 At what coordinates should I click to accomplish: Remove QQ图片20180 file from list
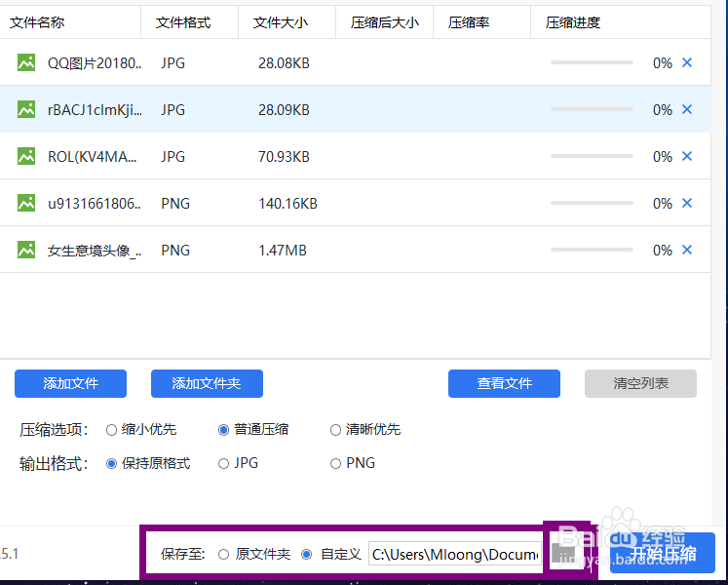687,62
